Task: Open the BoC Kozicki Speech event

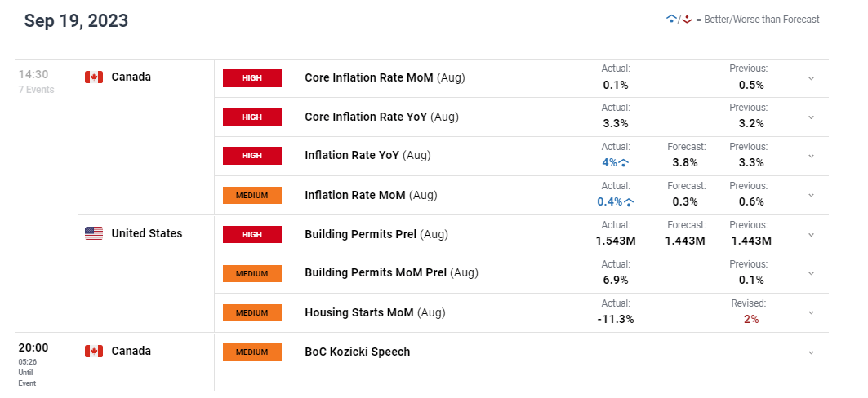Action: (x=358, y=352)
